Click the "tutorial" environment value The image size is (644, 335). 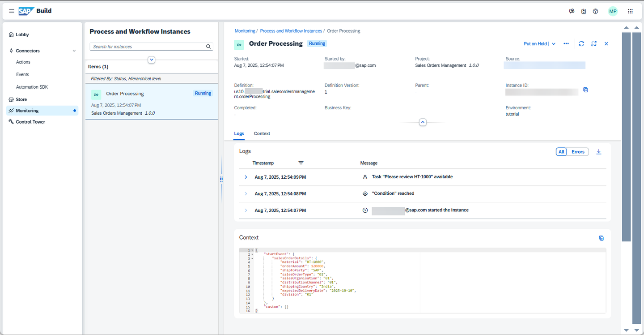(513, 114)
